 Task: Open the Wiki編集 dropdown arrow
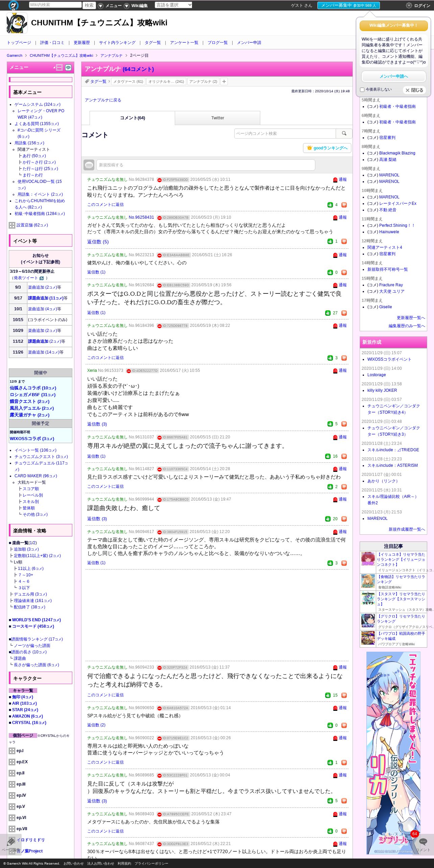coord(126,6)
